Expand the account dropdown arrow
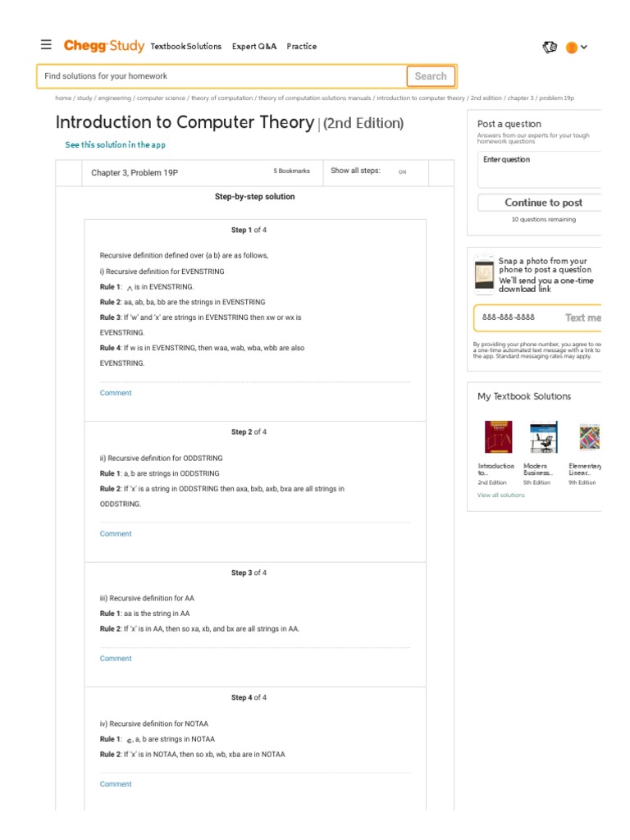Screen dimensions: 630x840 [584, 47]
